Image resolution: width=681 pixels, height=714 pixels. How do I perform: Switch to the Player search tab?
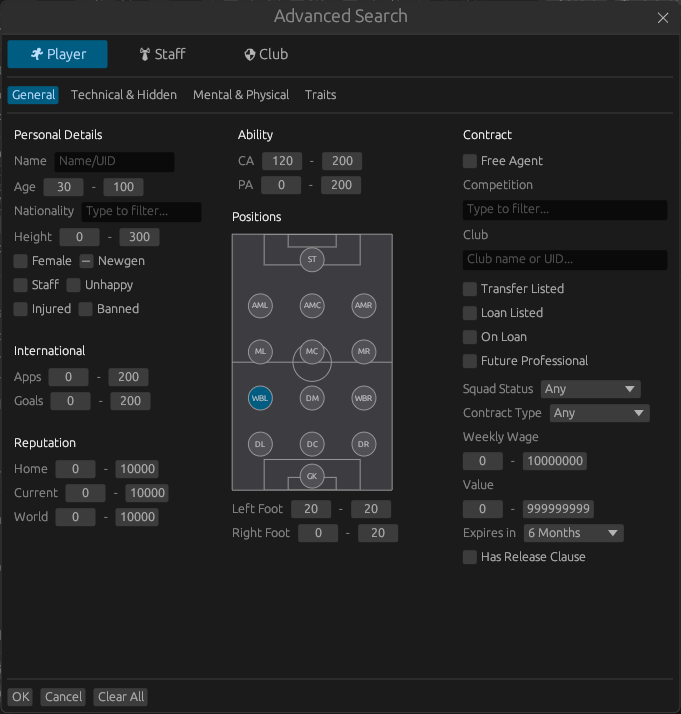pyautogui.click(x=57, y=54)
